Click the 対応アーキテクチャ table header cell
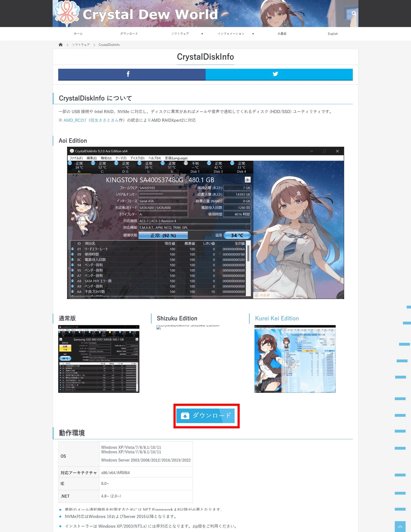Screen dimensions: 411x532 [79, 473]
